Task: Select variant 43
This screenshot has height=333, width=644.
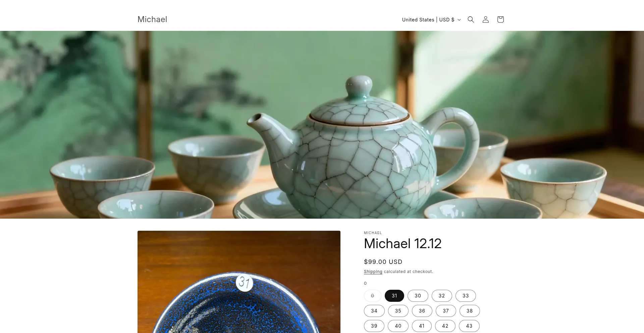Action: click(469, 326)
